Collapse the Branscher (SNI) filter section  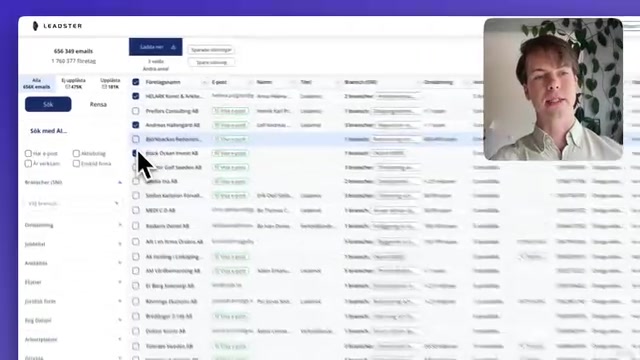click(120, 182)
